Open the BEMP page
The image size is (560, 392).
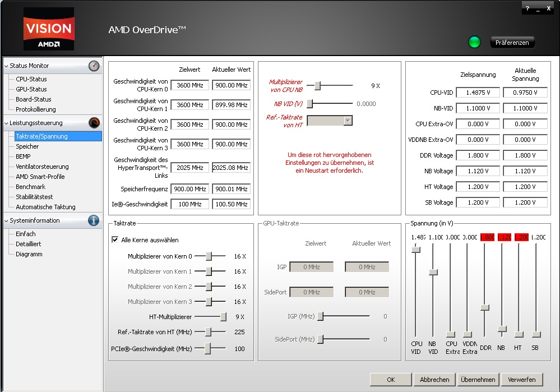[x=23, y=156]
